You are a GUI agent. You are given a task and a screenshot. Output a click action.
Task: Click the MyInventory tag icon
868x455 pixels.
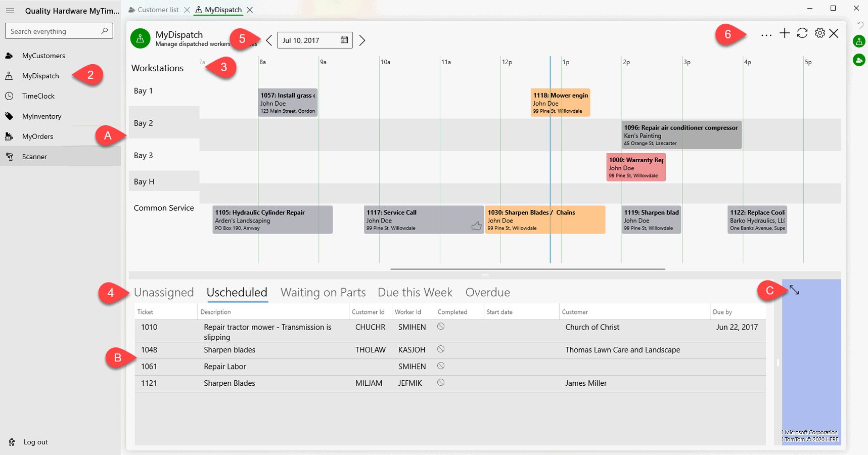point(9,116)
